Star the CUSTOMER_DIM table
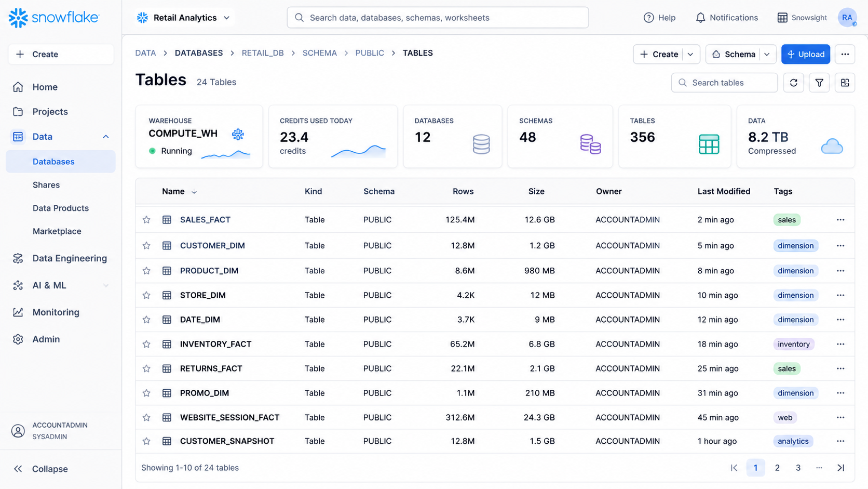The image size is (868, 489). (146, 245)
